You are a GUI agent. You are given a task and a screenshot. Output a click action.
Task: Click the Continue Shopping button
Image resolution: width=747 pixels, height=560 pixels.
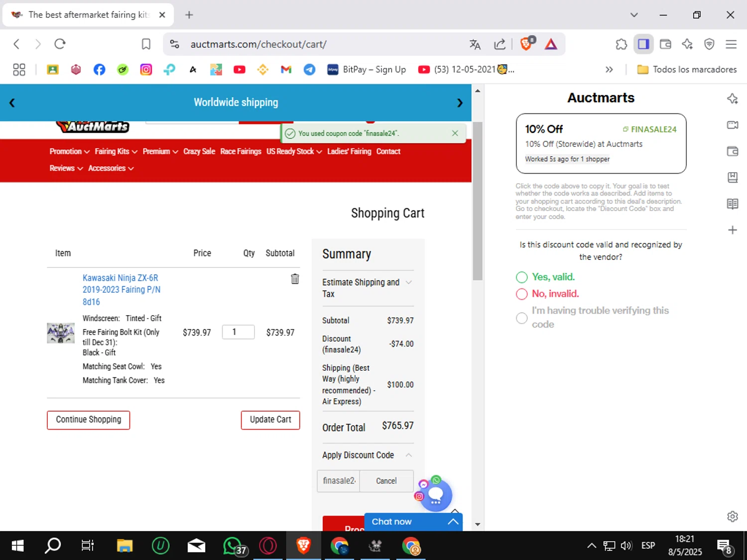tap(88, 420)
